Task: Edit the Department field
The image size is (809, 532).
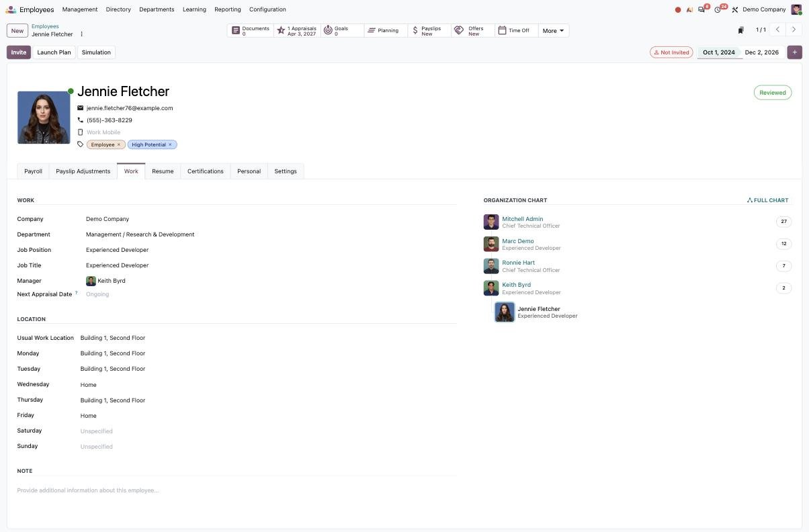Action: click(271, 234)
